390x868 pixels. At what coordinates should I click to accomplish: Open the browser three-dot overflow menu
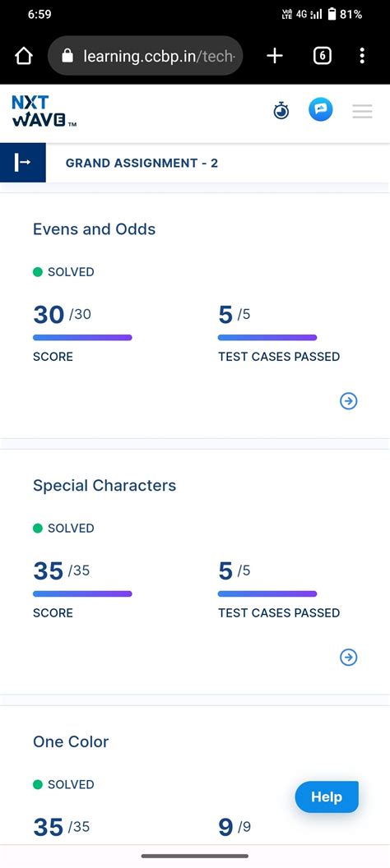pos(362,56)
